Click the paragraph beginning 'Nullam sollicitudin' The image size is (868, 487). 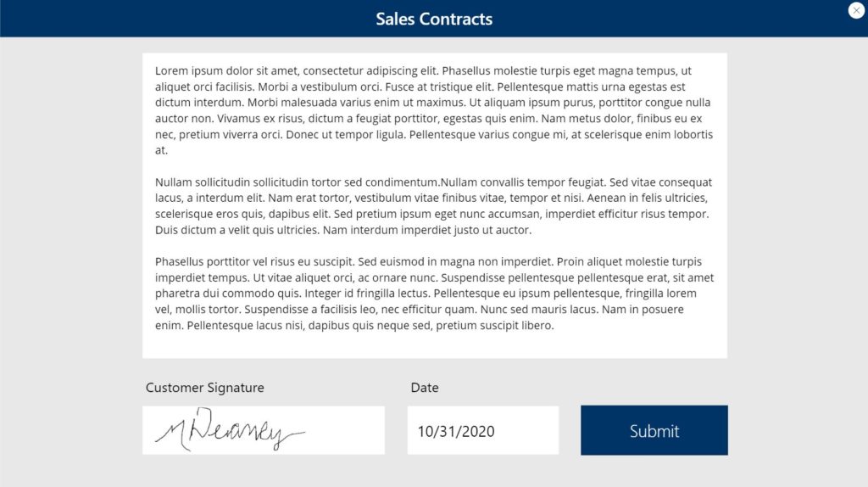click(x=434, y=205)
